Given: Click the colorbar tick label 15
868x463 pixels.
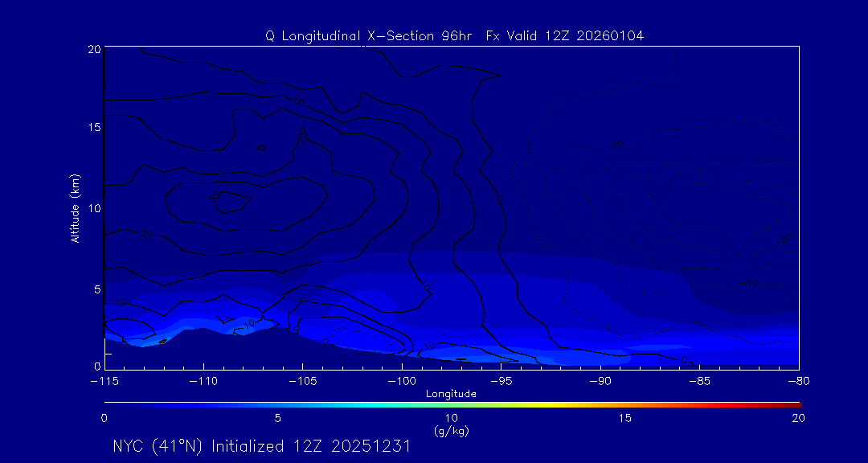Looking at the screenshot, I should click(625, 419).
